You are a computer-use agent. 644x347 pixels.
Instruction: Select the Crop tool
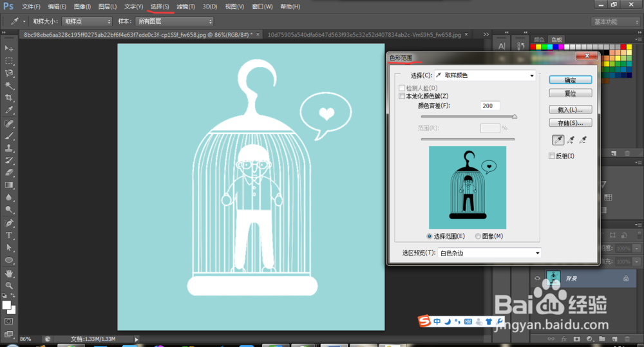[x=8, y=98]
